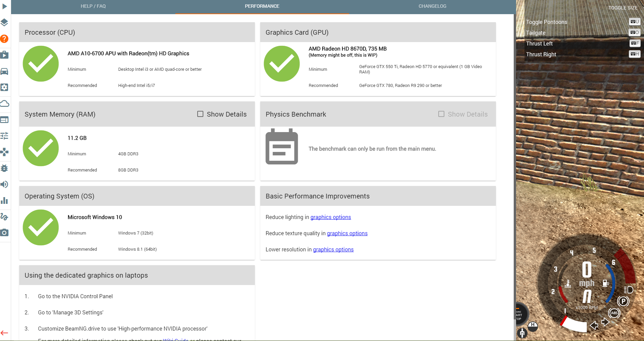
Task: Click the 'Basic Performance Improvements' header
Action: [x=317, y=196]
